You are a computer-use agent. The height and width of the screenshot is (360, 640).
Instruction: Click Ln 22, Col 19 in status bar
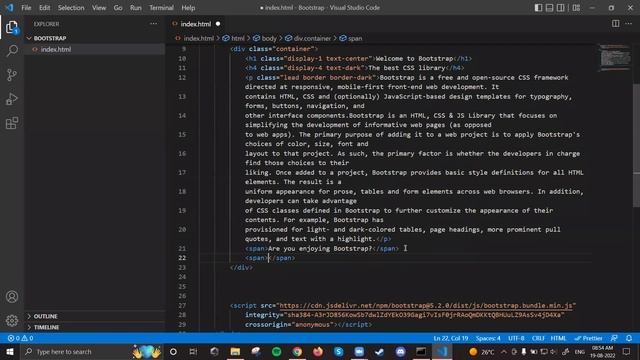point(451,338)
